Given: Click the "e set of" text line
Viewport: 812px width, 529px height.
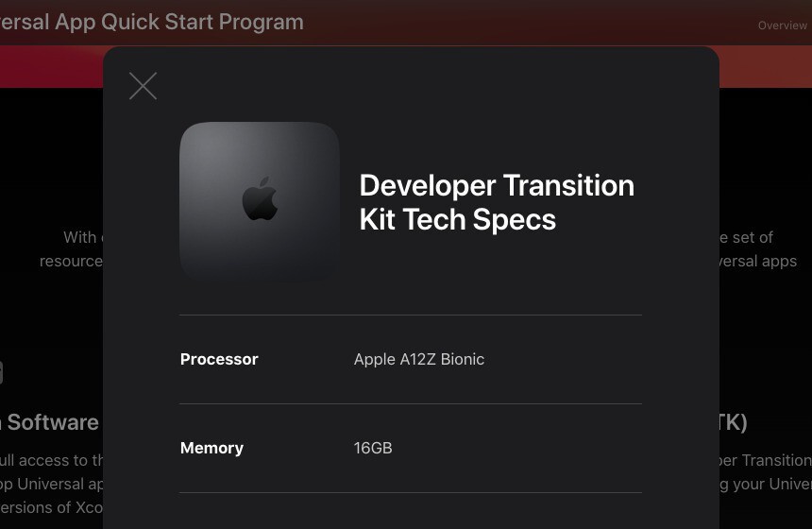Looking at the screenshot, I should pyautogui.click(x=747, y=237).
